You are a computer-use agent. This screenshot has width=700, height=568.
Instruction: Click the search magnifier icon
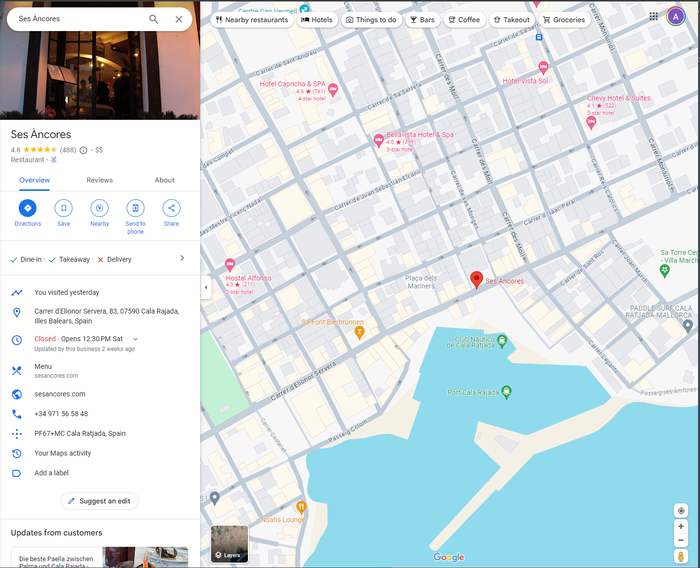click(x=153, y=19)
